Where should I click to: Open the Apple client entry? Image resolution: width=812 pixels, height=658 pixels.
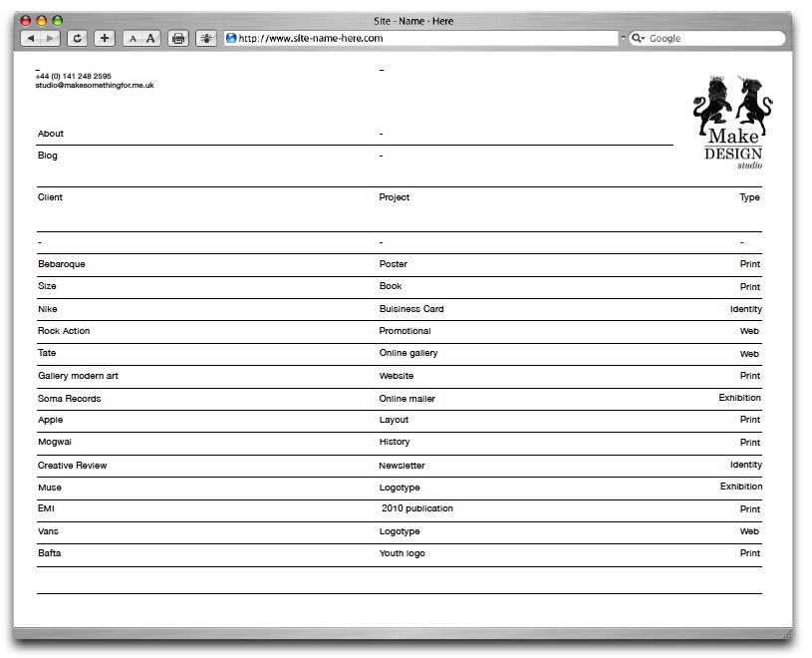50,420
